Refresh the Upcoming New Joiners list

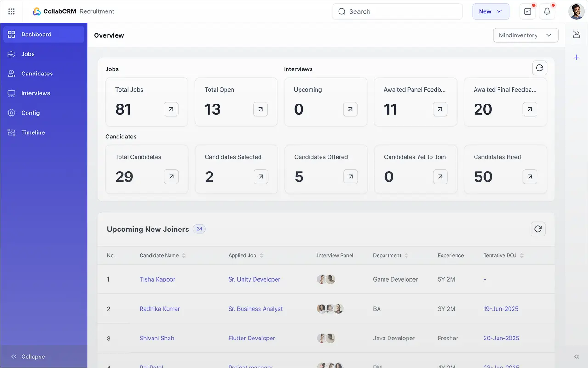(538, 229)
